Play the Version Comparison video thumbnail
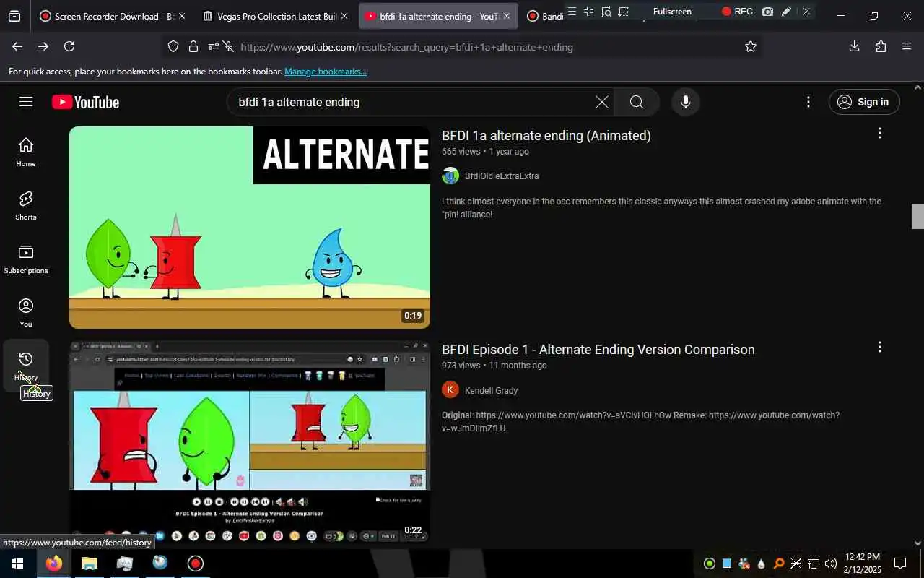 (x=250, y=441)
